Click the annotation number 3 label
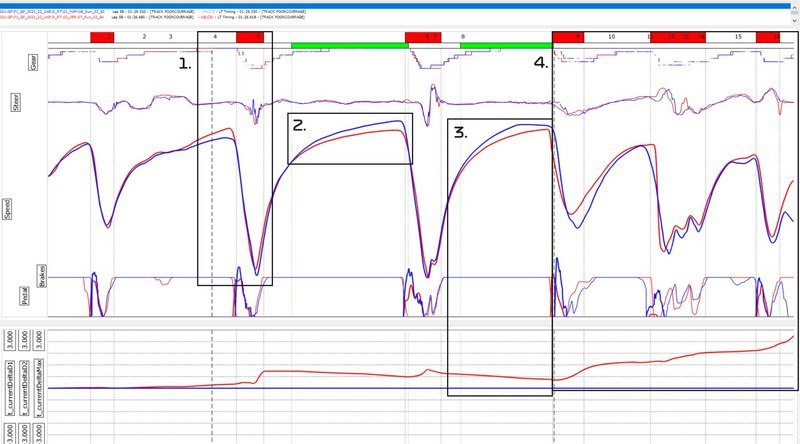 coord(460,131)
